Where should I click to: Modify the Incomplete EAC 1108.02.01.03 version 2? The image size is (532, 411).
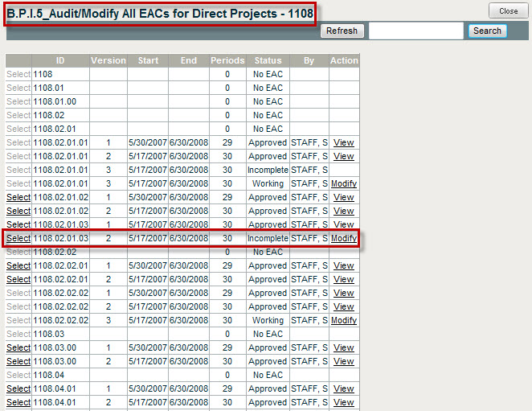coord(343,239)
